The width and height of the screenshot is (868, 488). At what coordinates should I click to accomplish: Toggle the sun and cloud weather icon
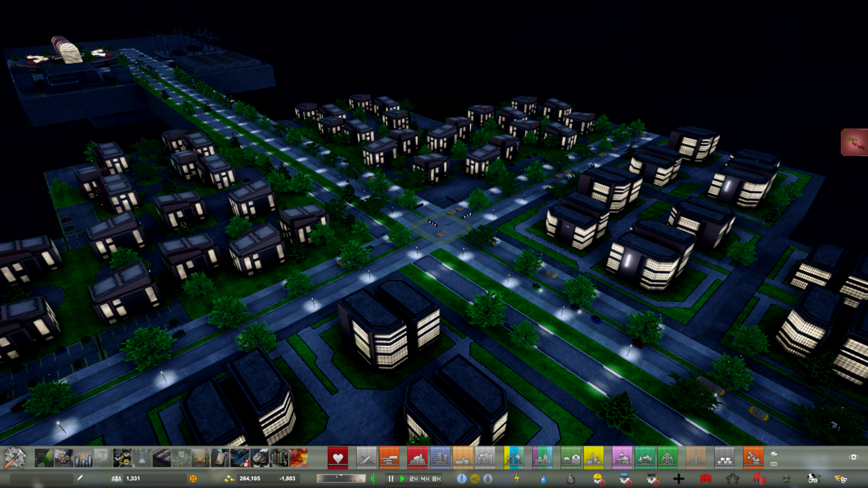coord(774,454)
